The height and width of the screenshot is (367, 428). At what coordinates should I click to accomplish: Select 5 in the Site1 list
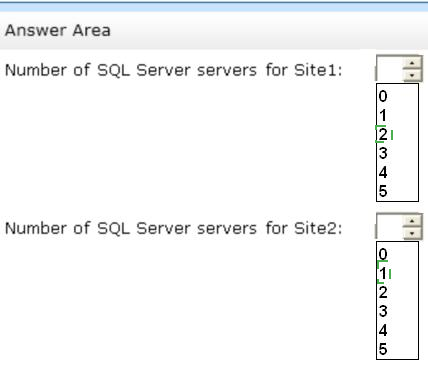point(383,191)
